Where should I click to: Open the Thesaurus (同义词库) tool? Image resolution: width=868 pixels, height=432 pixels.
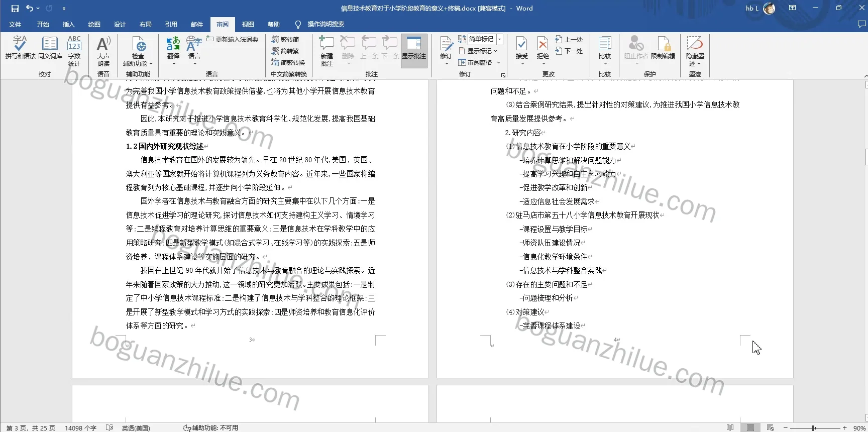point(50,48)
